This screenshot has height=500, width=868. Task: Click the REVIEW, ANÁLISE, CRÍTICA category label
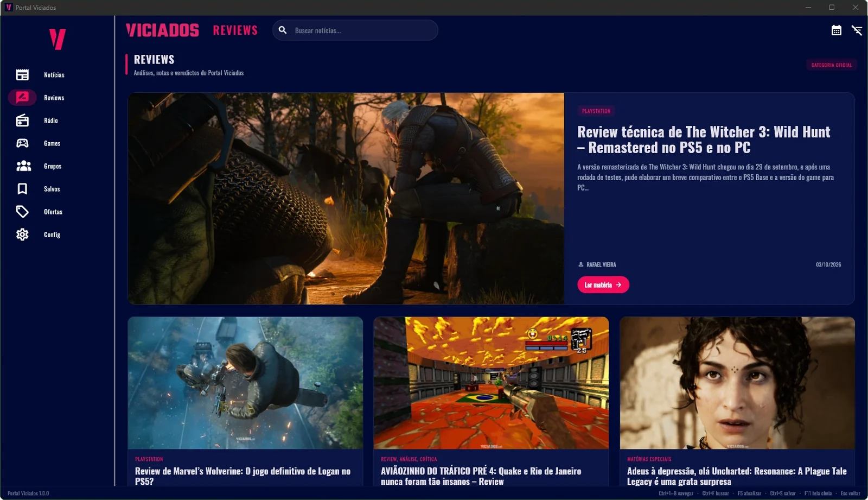click(x=409, y=459)
